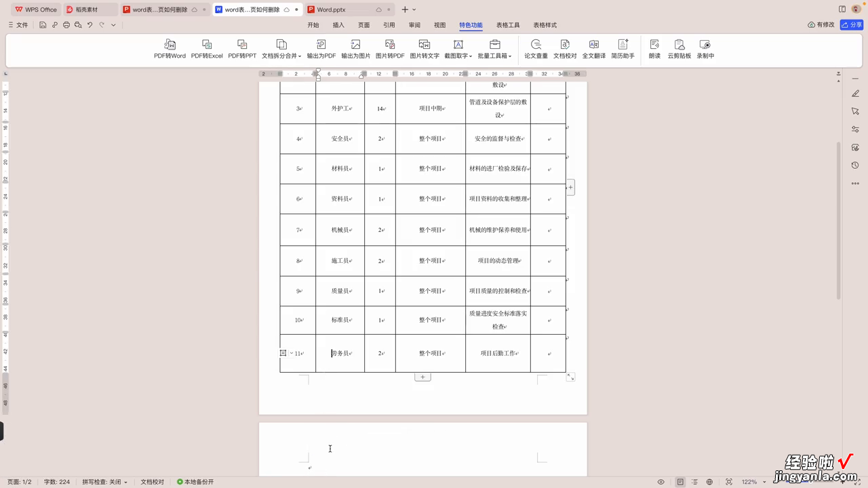Select the page layout view icon
The width and height of the screenshot is (868, 488).
(680, 482)
